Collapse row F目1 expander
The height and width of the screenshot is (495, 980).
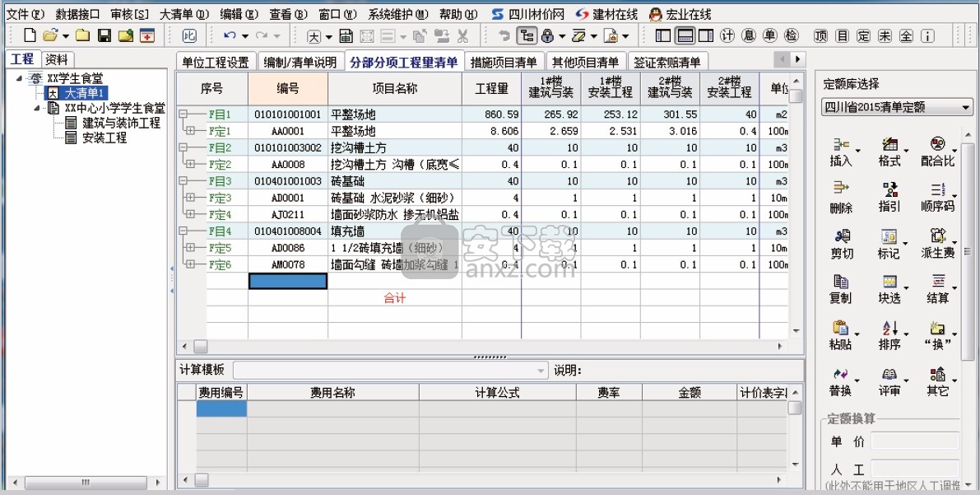pyautogui.click(x=183, y=114)
